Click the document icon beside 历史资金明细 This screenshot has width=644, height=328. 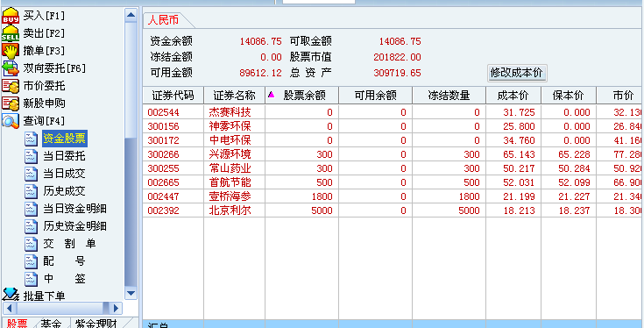point(32,226)
